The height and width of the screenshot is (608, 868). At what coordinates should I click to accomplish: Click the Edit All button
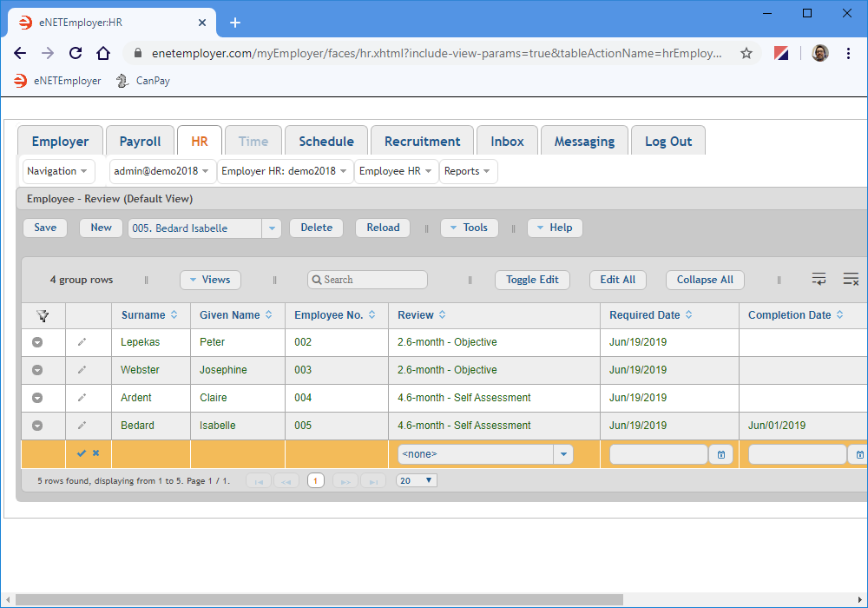(x=618, y=280)
